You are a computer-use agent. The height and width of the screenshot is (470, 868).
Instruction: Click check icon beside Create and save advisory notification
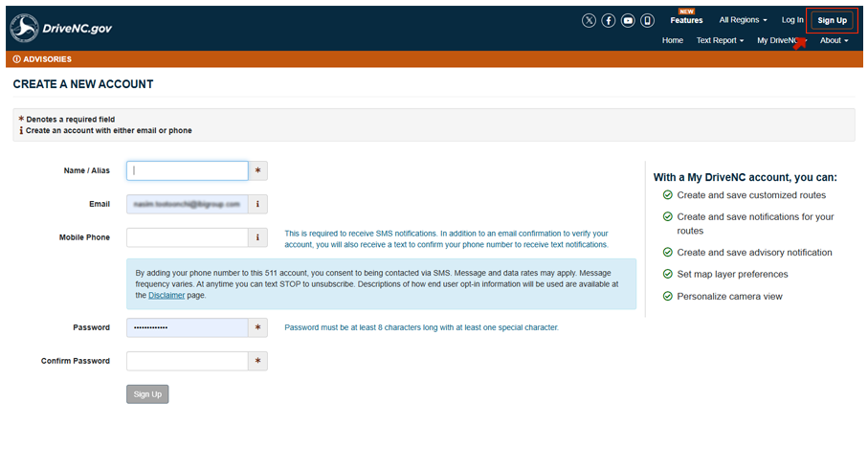point(668,253)
